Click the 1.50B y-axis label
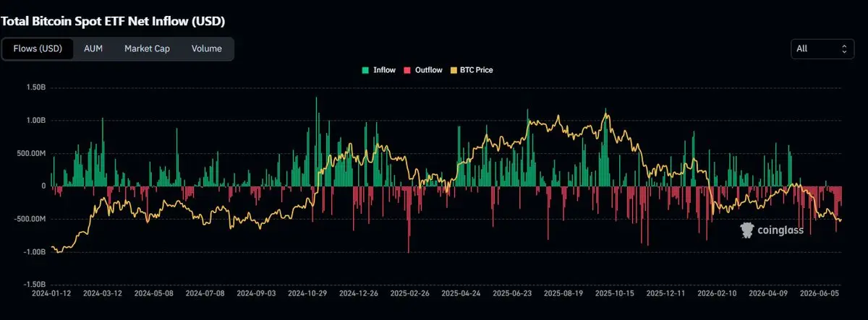This screenshot has height=320, width=868. click(x=35, y=87)
